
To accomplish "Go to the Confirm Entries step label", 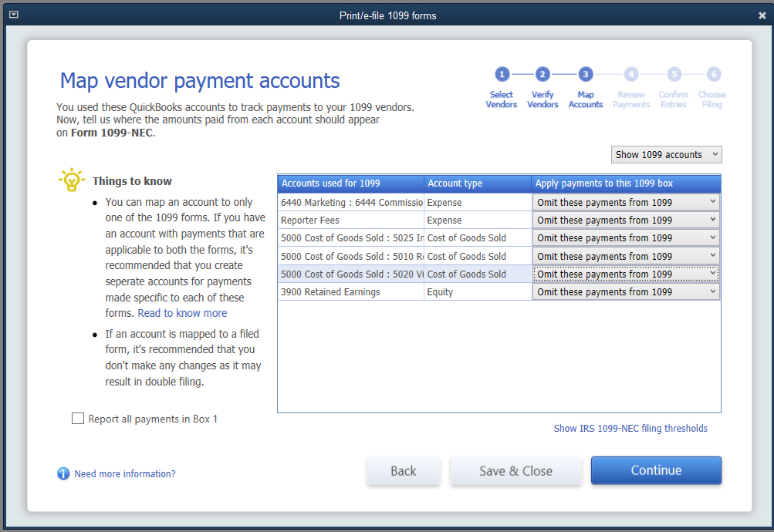I will (x=674, y=99).
